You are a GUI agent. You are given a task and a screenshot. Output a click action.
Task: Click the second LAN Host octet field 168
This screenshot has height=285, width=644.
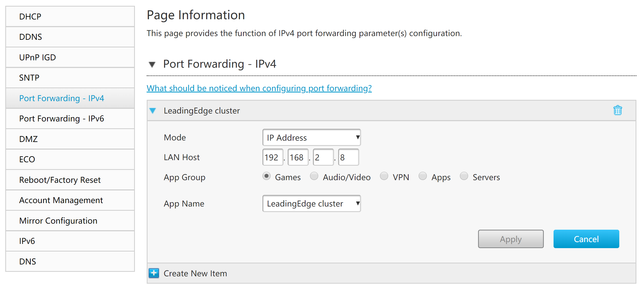[x=298, y=157]
